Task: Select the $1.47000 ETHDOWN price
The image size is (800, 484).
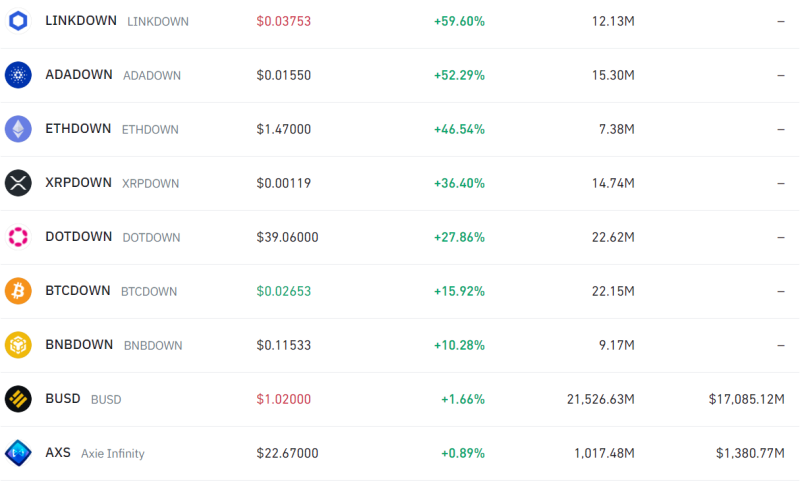Action: [x=284, y=130]
